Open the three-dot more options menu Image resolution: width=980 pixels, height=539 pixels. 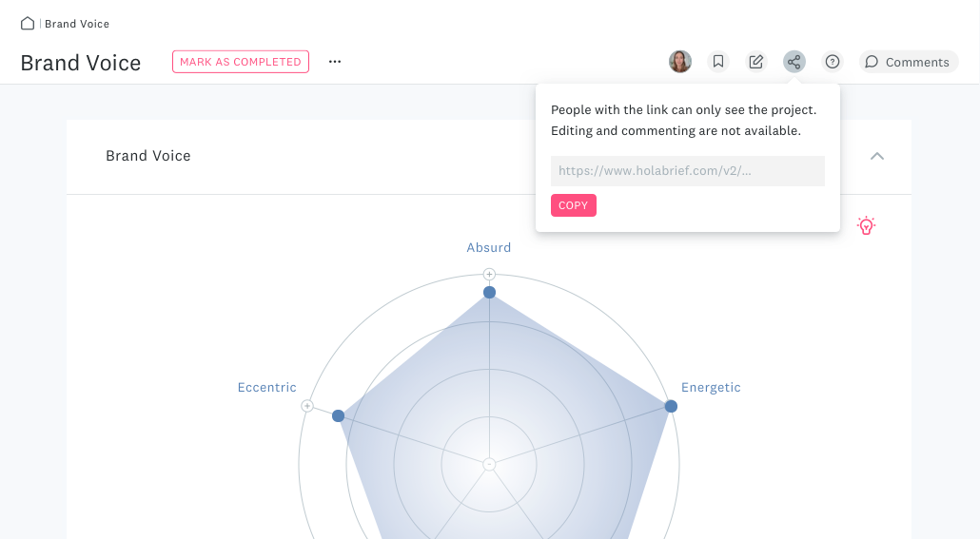(335, 62)
